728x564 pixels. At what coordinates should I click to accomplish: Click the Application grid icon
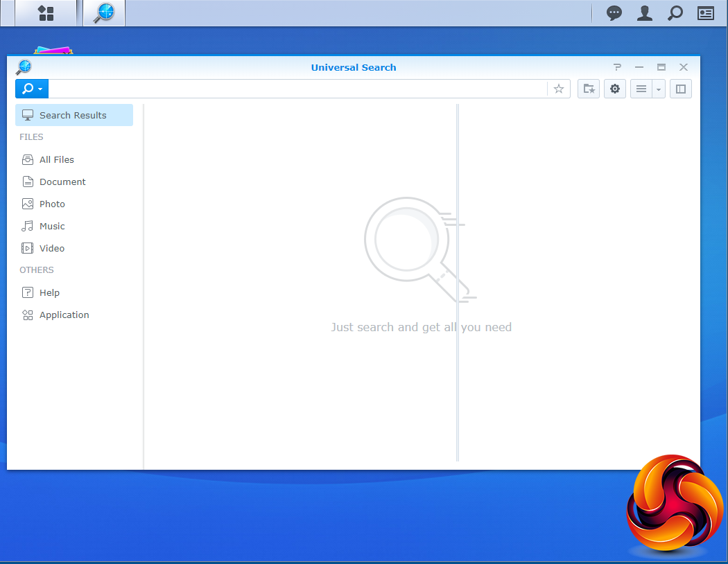(x=28, y=315)
